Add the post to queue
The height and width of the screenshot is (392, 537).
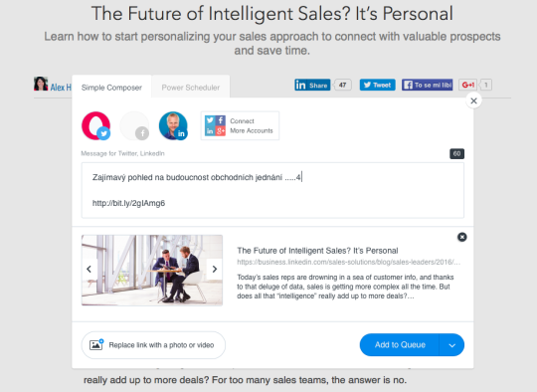pyautogui.click(x=400, y=345)
